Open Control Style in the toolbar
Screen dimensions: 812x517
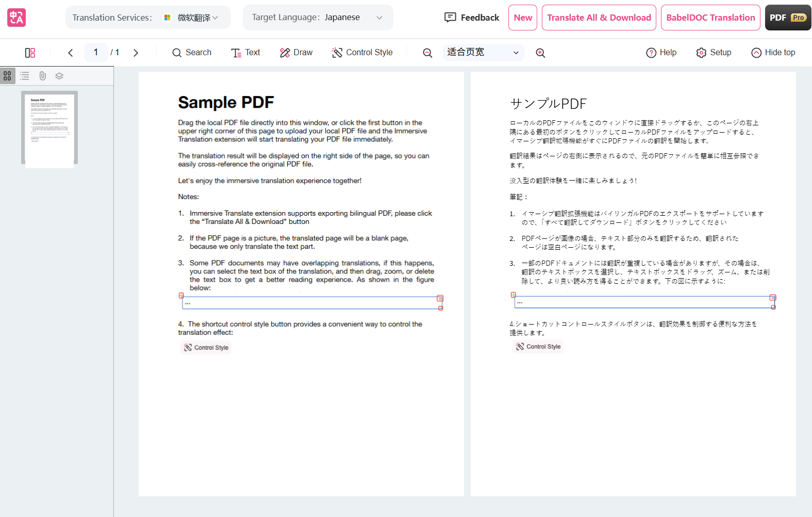(x=362, y=53)
